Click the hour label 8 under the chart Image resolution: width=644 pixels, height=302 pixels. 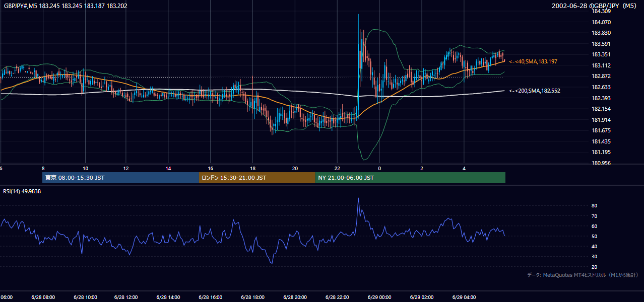pos(43,169)
